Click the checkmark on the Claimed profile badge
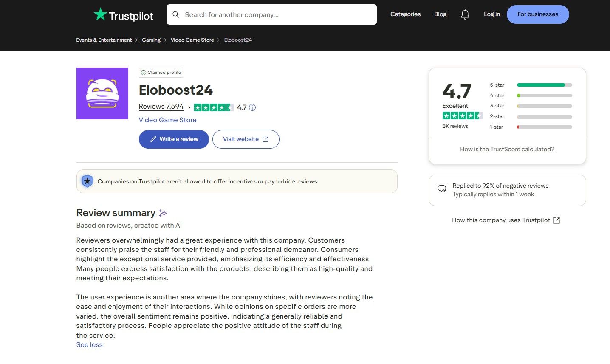The height and width of the screenshot is (364, 610). (x=144, y=72)
